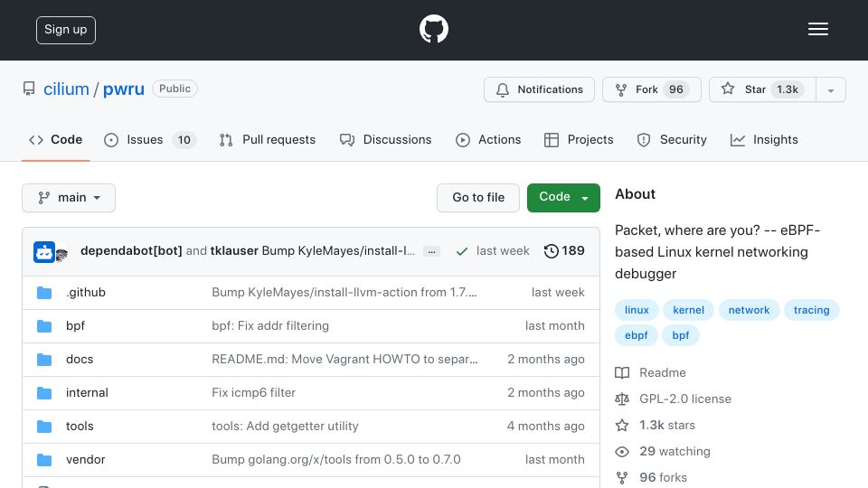Open commit 'Bump golang.org/x/tools from 0.5.0 to 0.7.0'
Viewport: 868px width, 488px height.
coord(336,460)
